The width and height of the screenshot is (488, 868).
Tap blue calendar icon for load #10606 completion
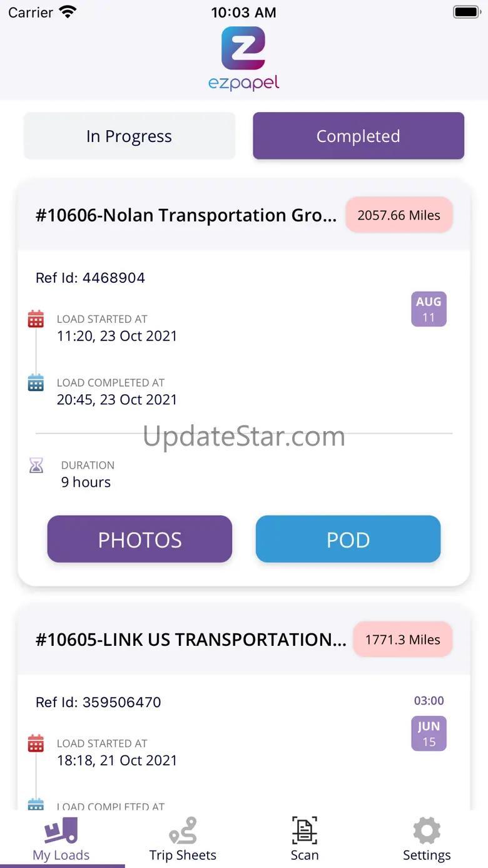36,382
